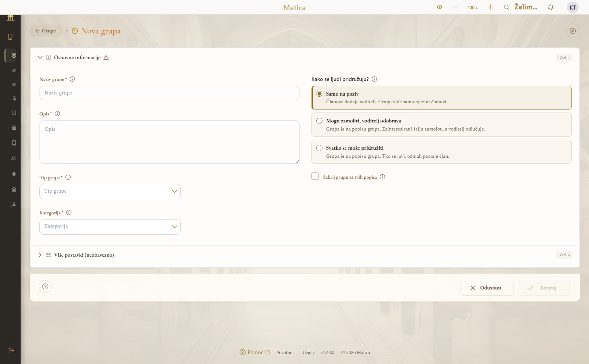
Task: Open the single-person profile sidebar icon
Action: tap(14, 205)
